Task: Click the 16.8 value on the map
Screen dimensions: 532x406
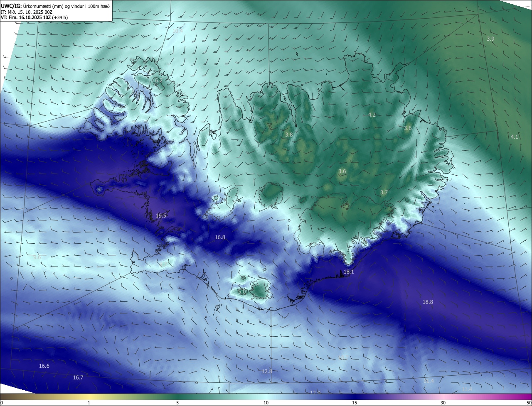Action: pyautogui.click(x=220, y=237)
